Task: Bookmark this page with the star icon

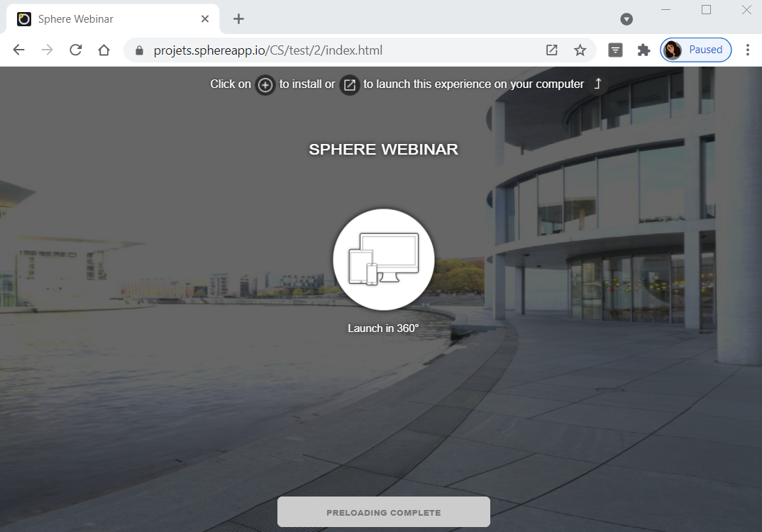Action: tap(580, 50)
